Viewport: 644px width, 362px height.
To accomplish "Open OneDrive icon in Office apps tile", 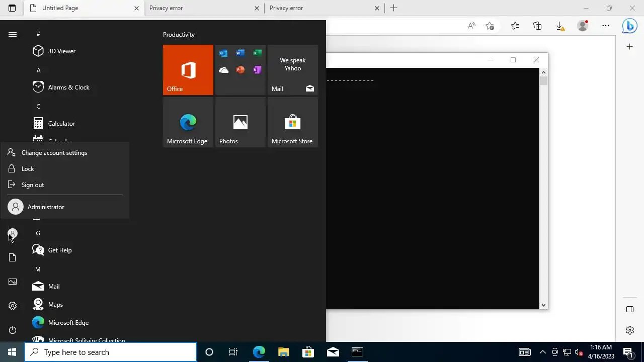I will pos(223,70).
